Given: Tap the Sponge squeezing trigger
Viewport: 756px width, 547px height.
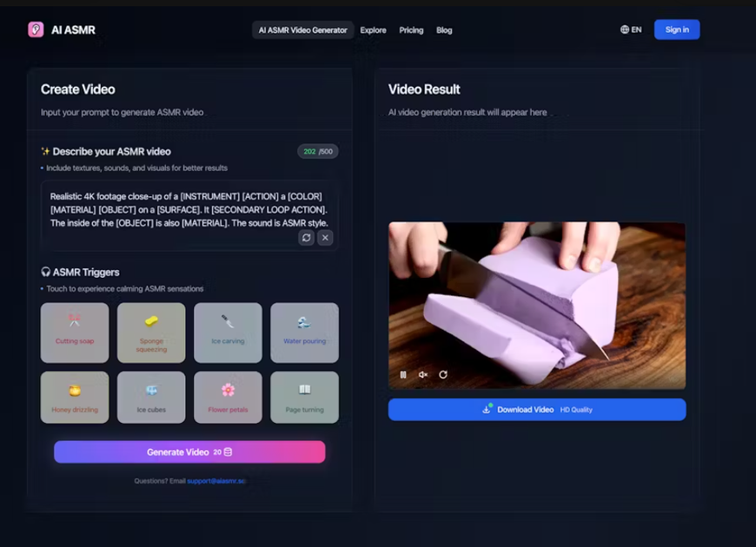Looking at the screenshot, I should (x=150, y=333).
